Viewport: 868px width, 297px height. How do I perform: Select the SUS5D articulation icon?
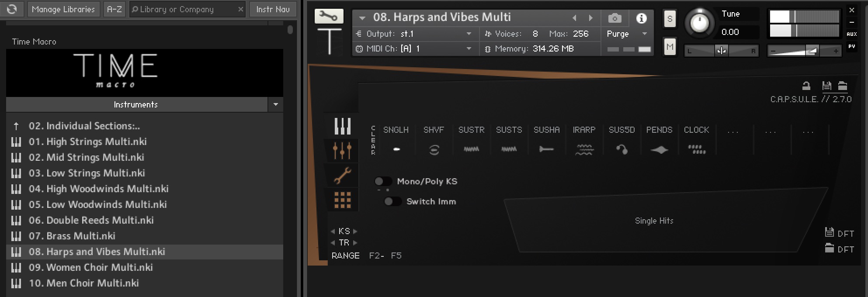pyautogui.click(x=622, y=149)
